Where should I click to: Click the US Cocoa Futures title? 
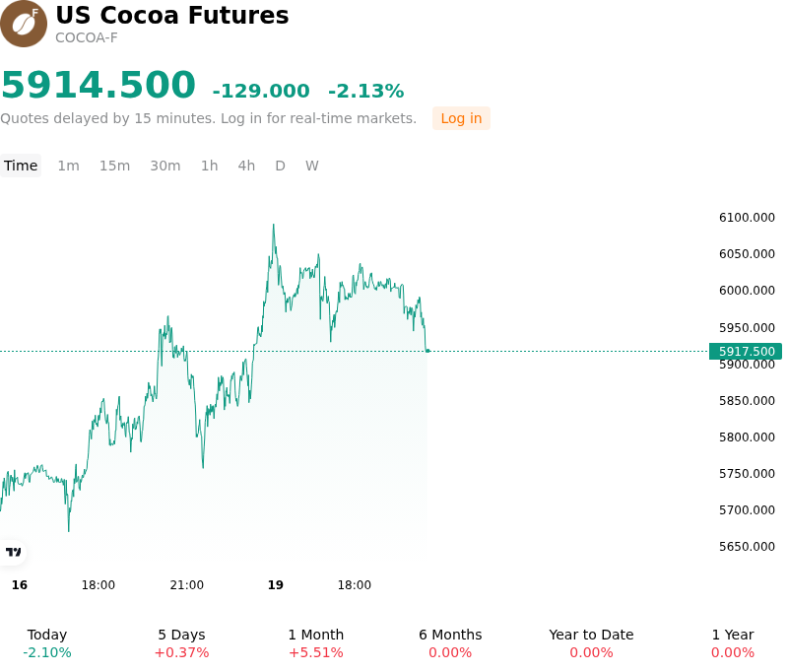point(171,15)
